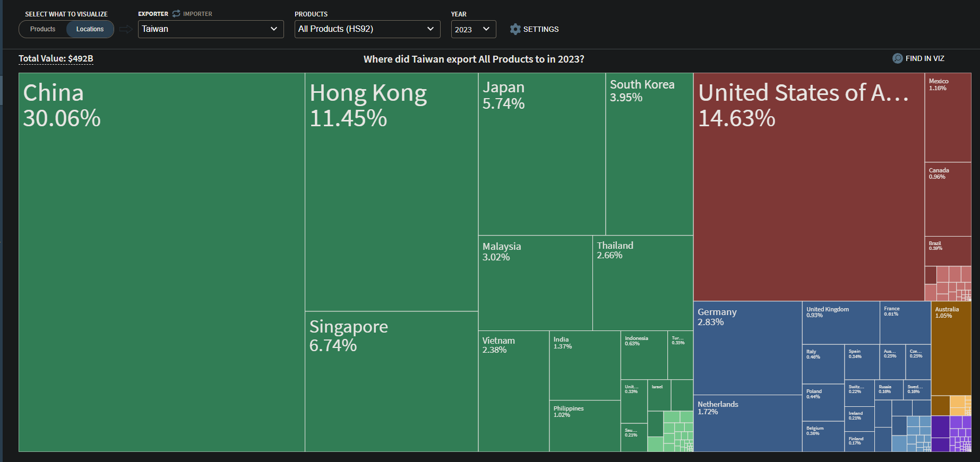This screenshot has height=462, width=980.
Task: Click the Netherlands 1.72% tile
Action: click(x=747, y=423)
